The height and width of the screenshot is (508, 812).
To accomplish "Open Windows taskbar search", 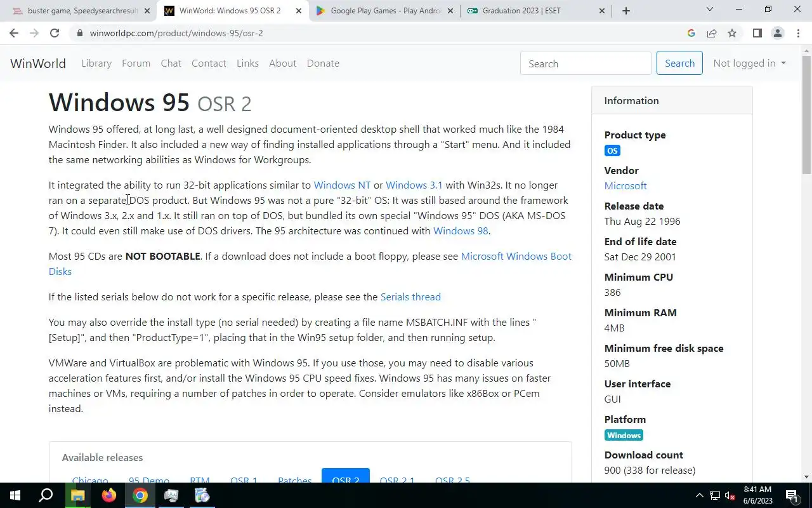I will [46, 495].
